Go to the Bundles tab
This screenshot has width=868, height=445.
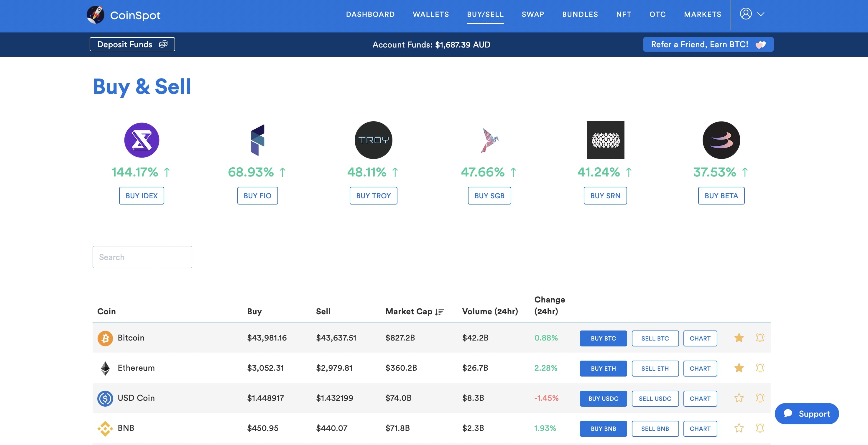point(580,14)
